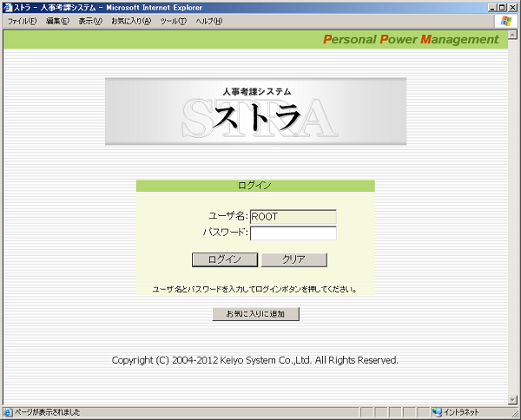Click the page icon in the status bar

(x=8, y=412)
